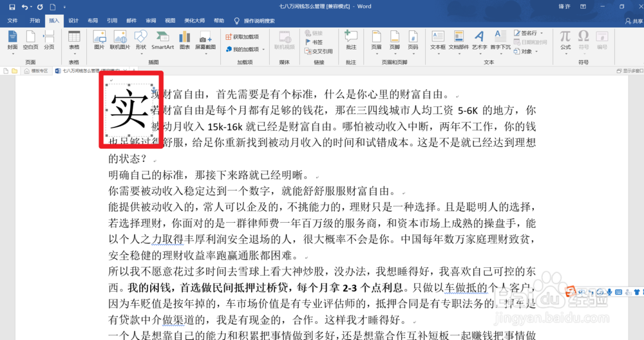Click the ribbon display options icon
The height and width of the screenshot is (340, 644).
pyautogui.click(x=583, y=6)
